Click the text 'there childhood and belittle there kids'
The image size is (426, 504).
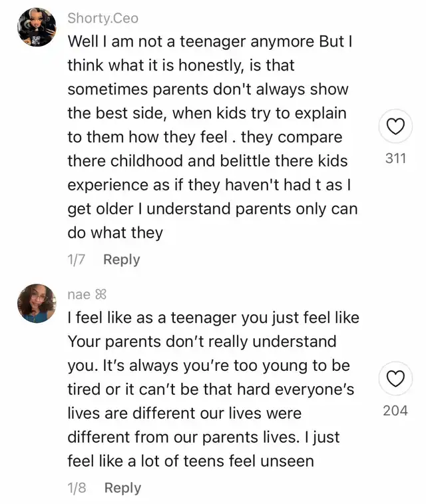(x=208, y=160)
